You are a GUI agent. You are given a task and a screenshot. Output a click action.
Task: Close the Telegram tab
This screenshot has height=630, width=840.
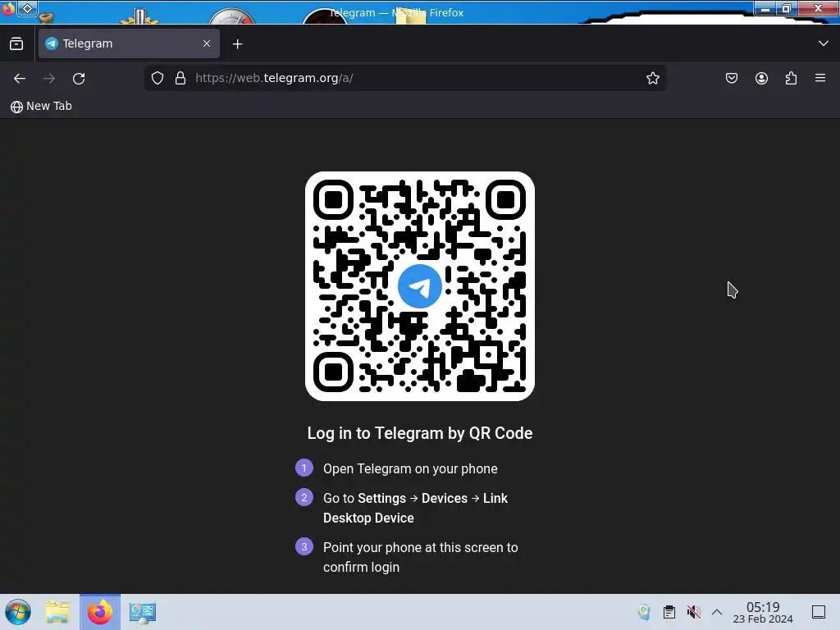coord(207,43)
